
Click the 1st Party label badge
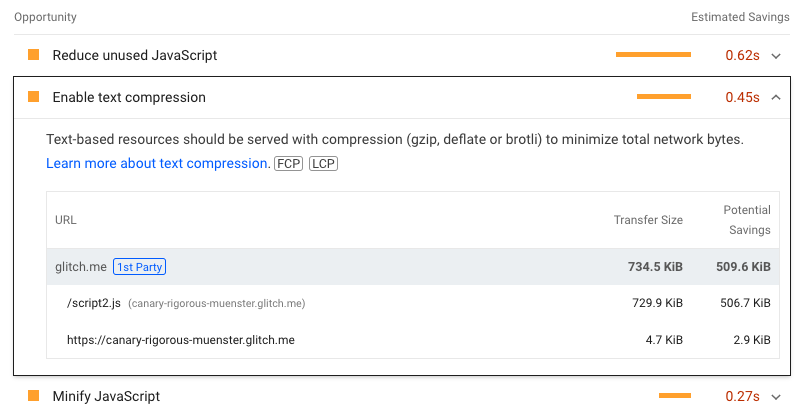click(140, 267)
